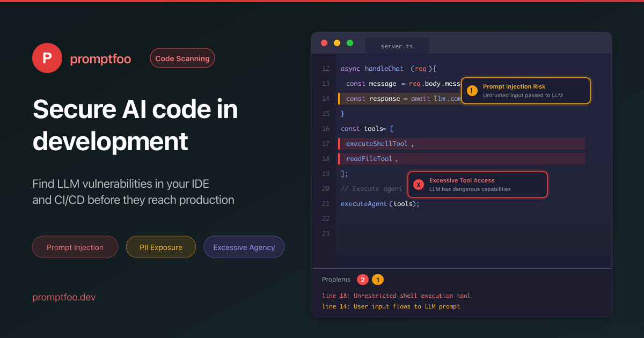Click the red gutter marker beside executeShellTool
The width and height of the screenshot is (644, 338).
[x=340, y=143]
